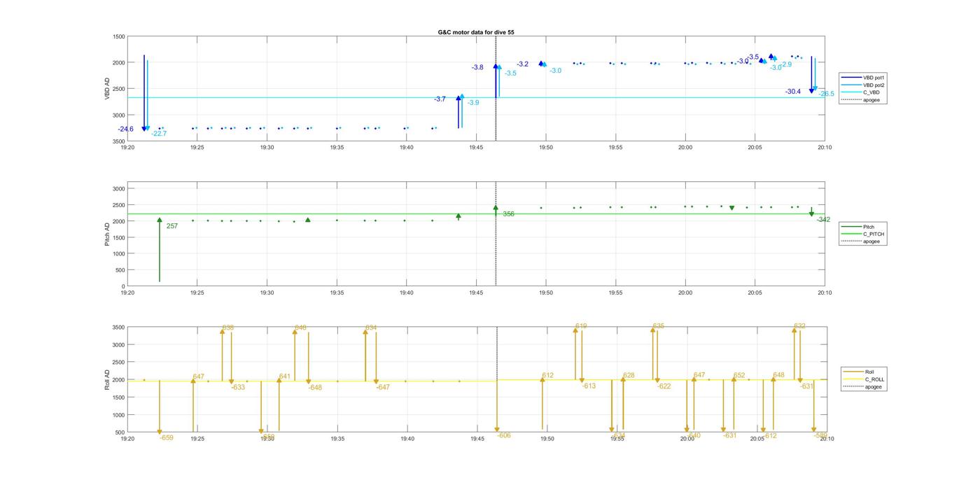Click the -3.7 data label in VBD plot

(x=440, y=99)
